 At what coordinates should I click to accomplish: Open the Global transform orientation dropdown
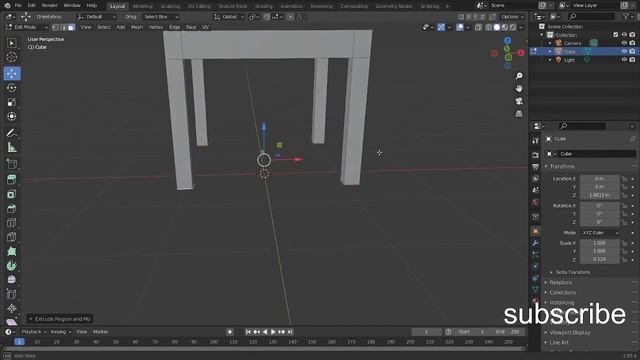coord(229,17)
